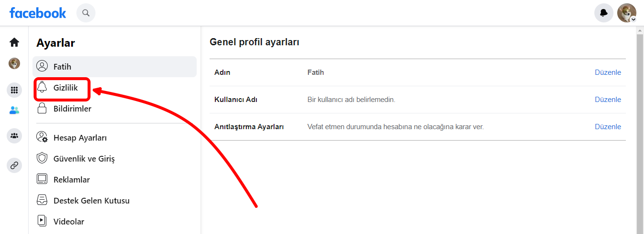
Task: Click the bell icon beside Gizlilik
Action: (x=42, y=87)
